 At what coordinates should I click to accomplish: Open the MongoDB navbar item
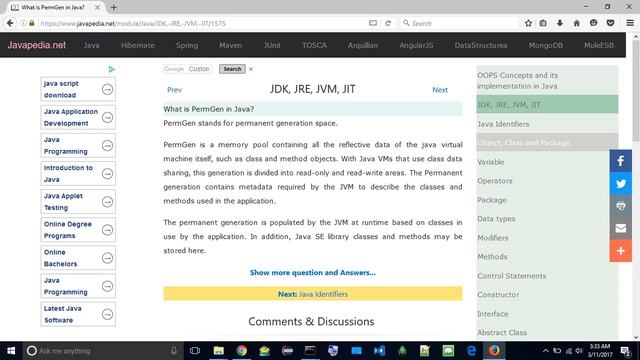click(546, 45)
